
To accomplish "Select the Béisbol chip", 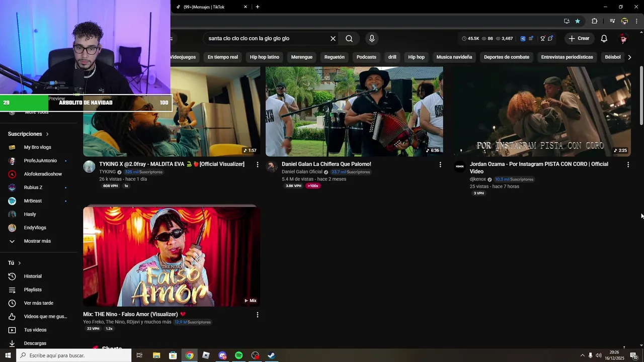I will (612, 57).
